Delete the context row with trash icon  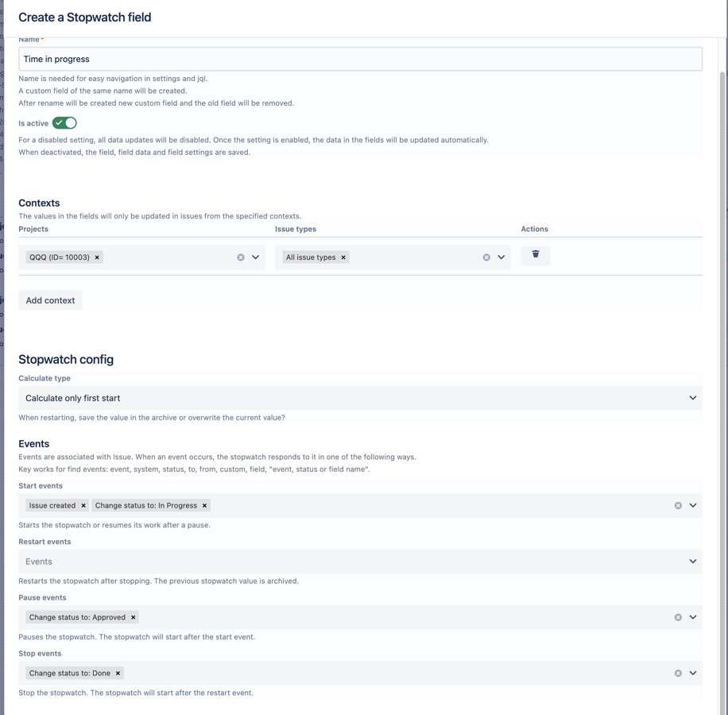coord(536,255)
